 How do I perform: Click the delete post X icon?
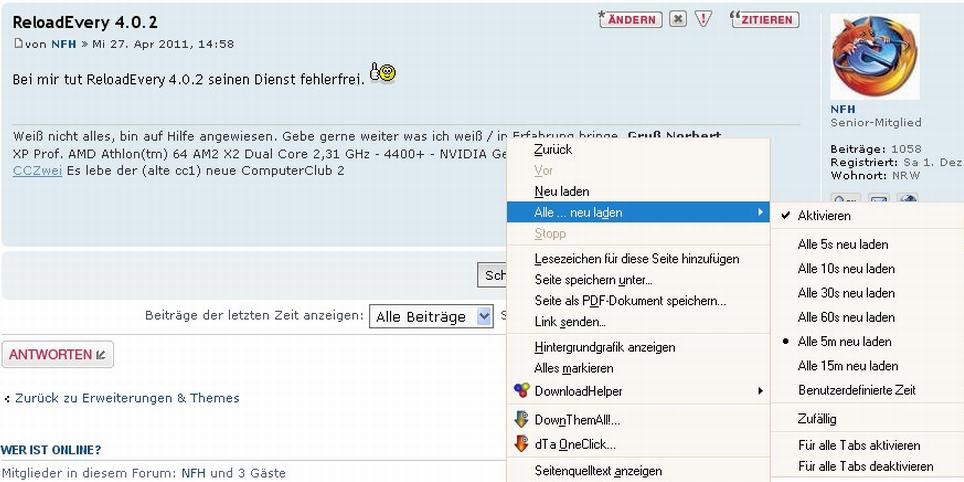[x=678, y=19]
